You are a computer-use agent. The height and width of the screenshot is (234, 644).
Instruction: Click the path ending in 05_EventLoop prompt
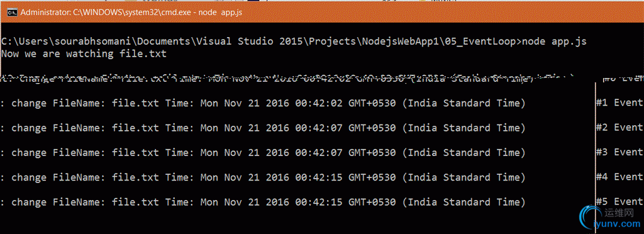pos(261,42)
